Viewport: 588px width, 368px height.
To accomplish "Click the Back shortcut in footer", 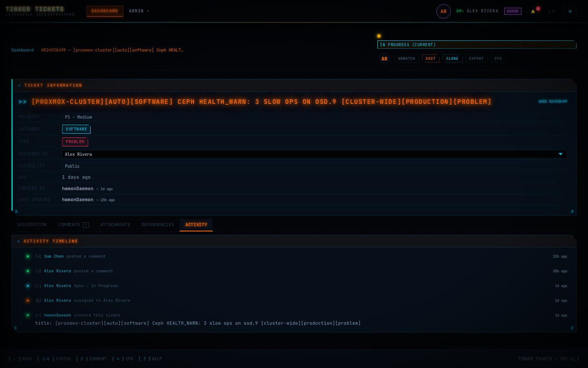I will (x=20, y=359).
